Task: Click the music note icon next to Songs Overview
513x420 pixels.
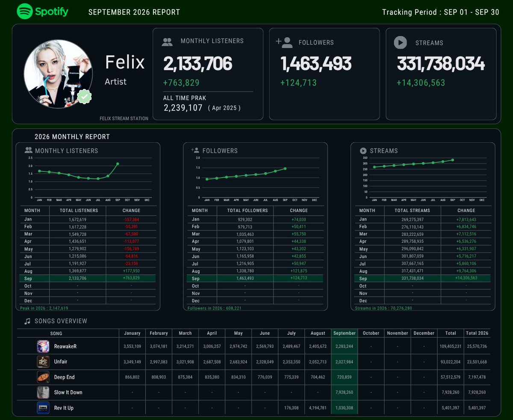Action: (27, 321)
